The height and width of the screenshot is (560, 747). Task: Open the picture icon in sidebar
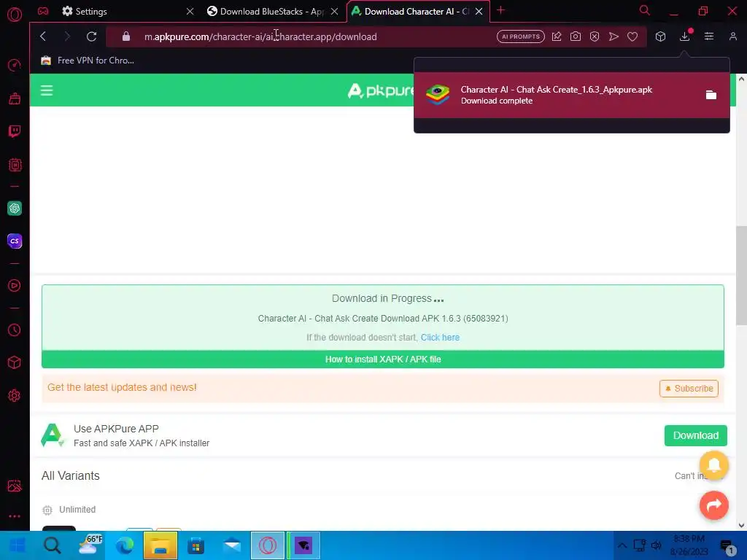pyautogui.click(x=15, y=486)
